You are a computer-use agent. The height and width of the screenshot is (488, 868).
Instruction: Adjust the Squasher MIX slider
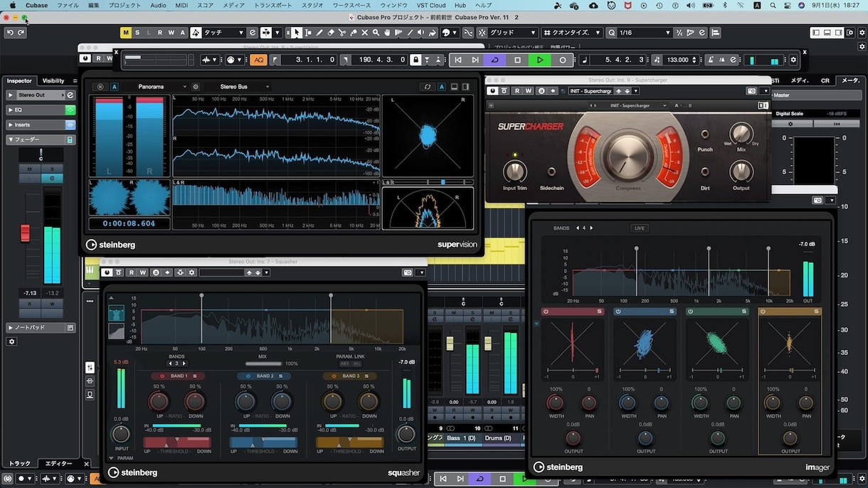(264, 364)
